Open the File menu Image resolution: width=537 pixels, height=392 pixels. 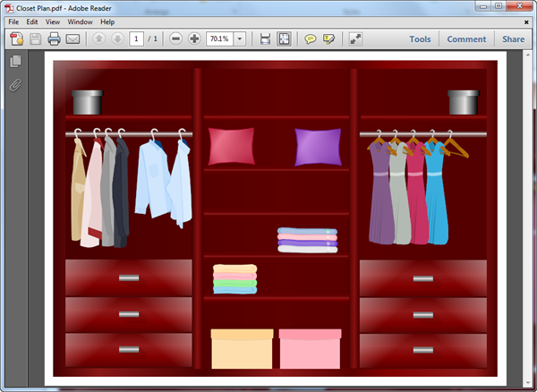(x=13, y=21)
